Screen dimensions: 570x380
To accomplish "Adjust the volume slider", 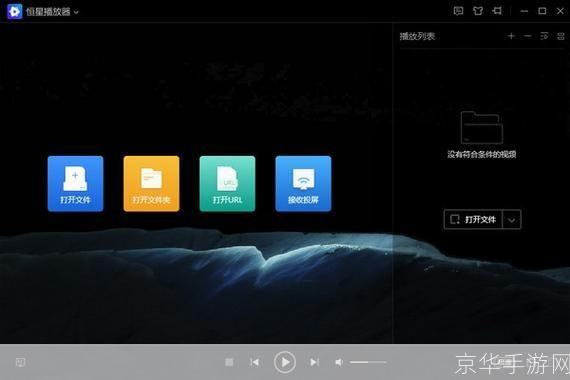I will 368,362.
